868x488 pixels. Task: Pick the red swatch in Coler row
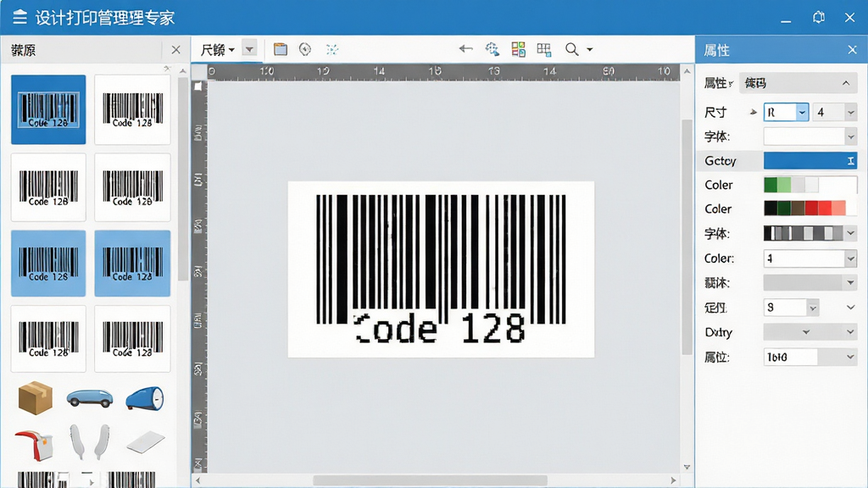pyautogui.click(x=811, y=208)
